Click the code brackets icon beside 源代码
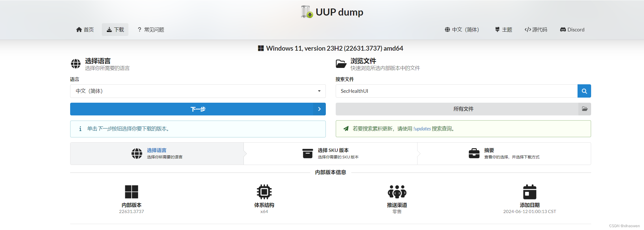The image size is (644, 230). click(528, 29)
